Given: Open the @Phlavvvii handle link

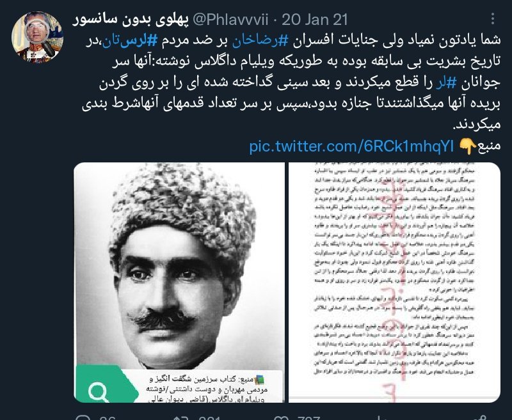Looking at the screenshot, I should (230, 20).
